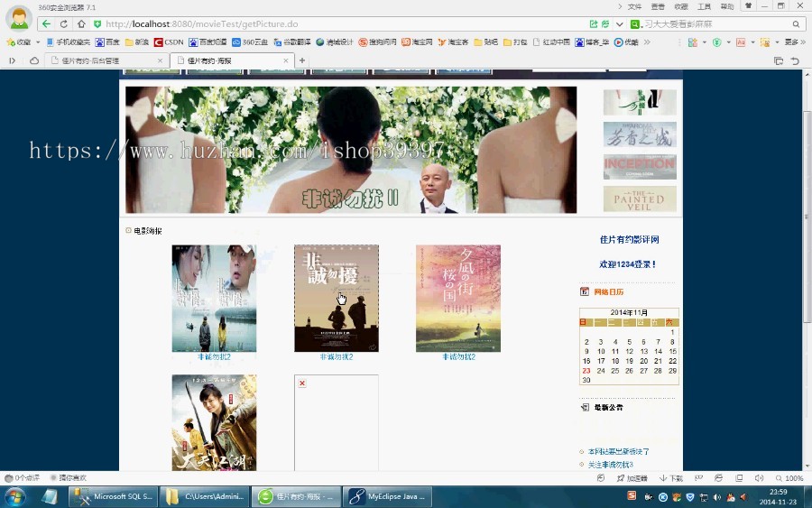Open the 淘宝网 bookmark
The width and height of the screenshot is (812, 508).
(x=417, y=42)
